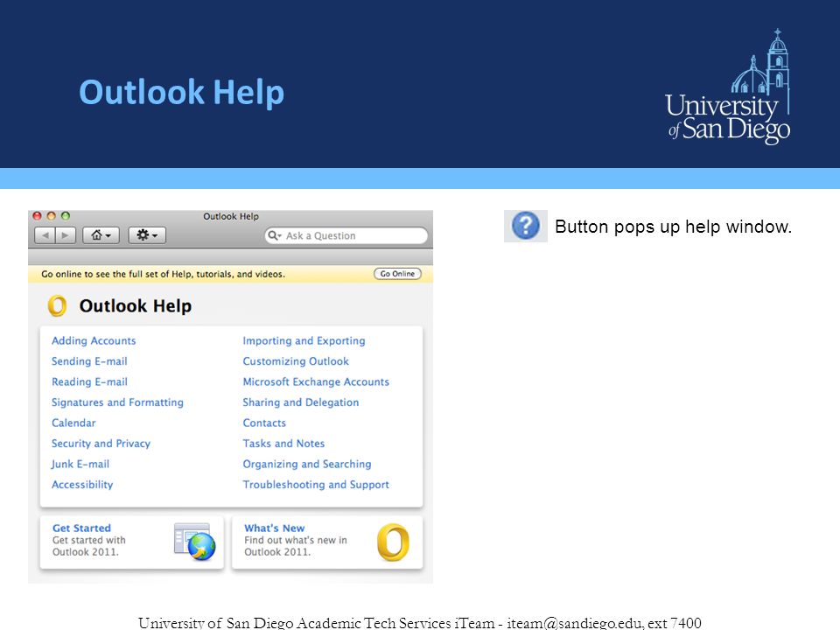This screenshot has width=840, height=630.
Task: Click the Outlook logo beside Outlook Help
Action: point(58,306)
